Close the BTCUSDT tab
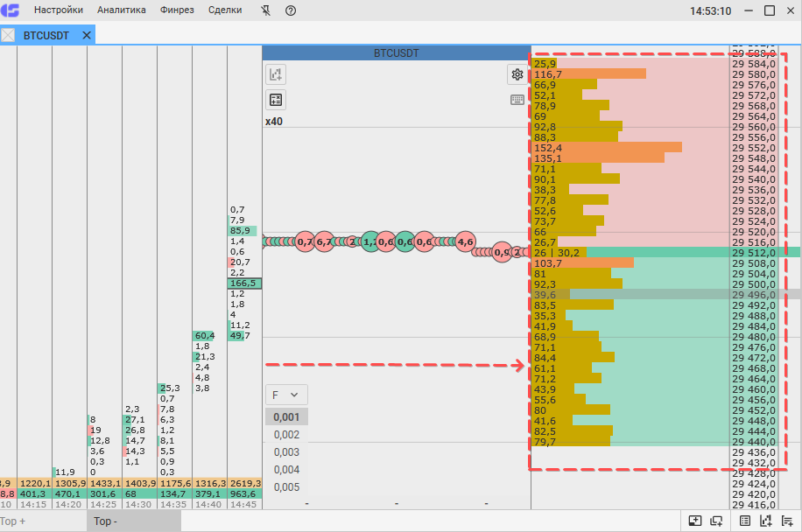 (87, 35)
